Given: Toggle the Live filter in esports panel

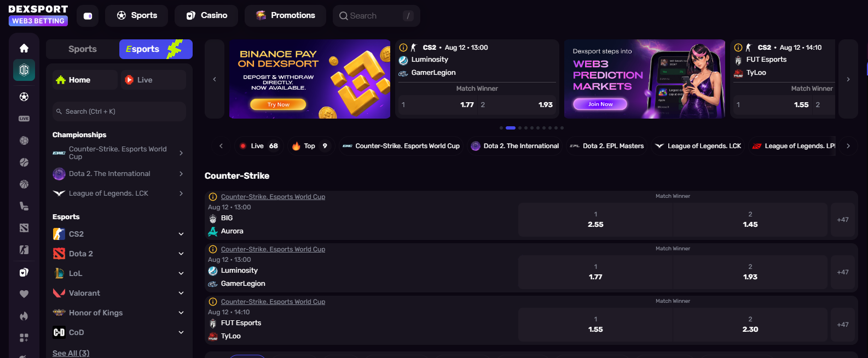Looking at the screenshot, I should click(154, 80).
